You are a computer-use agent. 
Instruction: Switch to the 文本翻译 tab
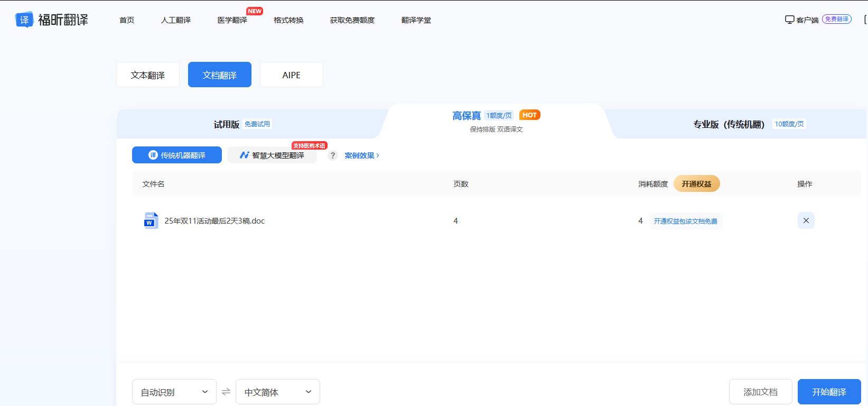148,75
